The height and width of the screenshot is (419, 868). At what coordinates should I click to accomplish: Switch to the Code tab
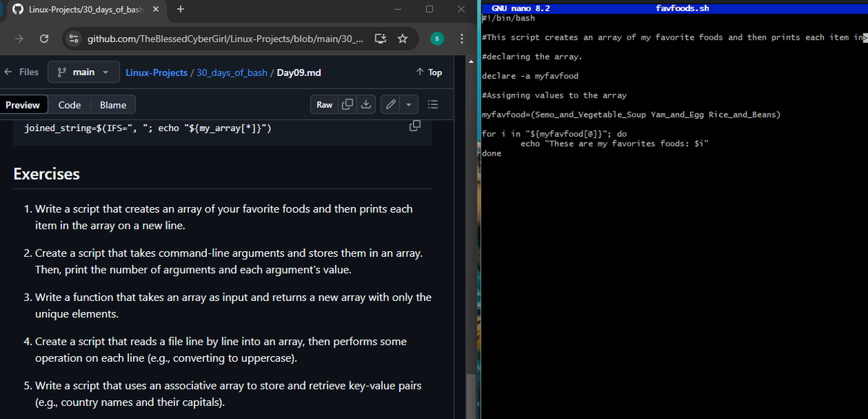point(69,104)
